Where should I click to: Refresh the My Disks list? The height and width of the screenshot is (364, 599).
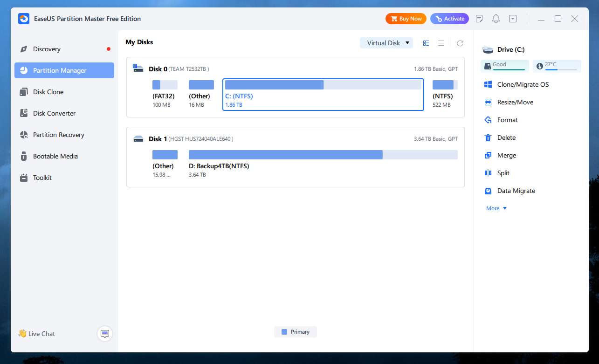[460, 43]
